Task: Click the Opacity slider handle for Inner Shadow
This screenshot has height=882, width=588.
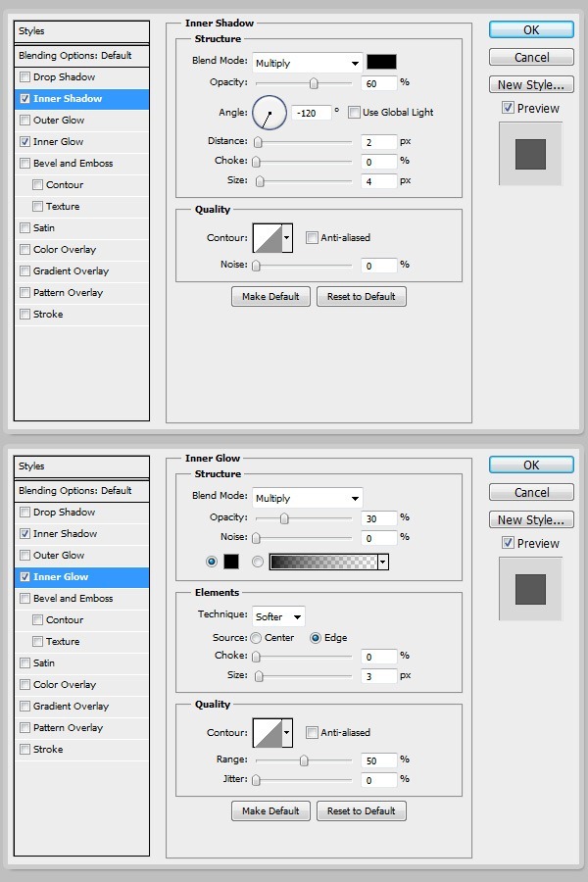Action: click(314, 84)
